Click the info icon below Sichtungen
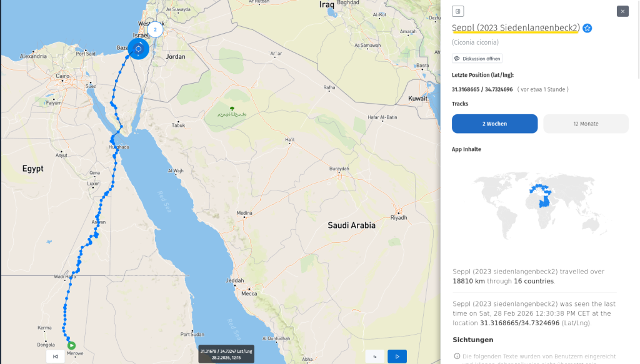The width and height of the screenshot is (640, 364). coord(456,355)
